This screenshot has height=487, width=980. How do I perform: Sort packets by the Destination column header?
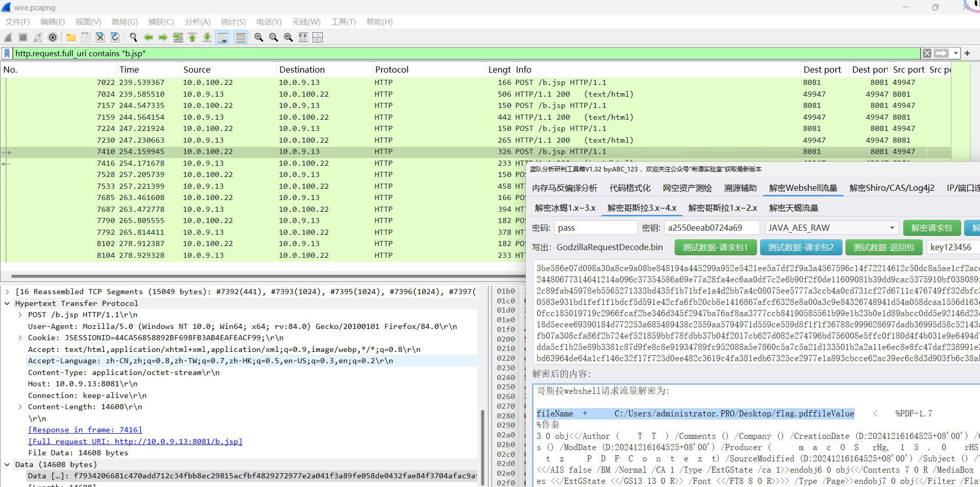click(324, 70)
